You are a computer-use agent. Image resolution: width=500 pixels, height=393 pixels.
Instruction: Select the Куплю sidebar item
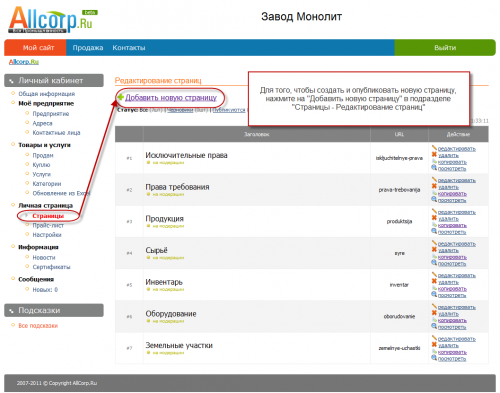click(x=41, y=165)
